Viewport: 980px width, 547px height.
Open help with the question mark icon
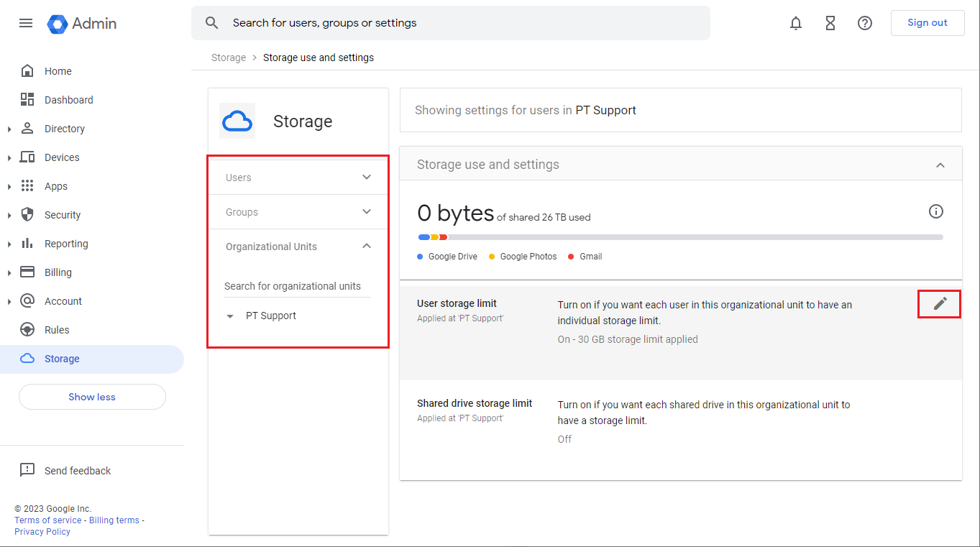point(865,22)
